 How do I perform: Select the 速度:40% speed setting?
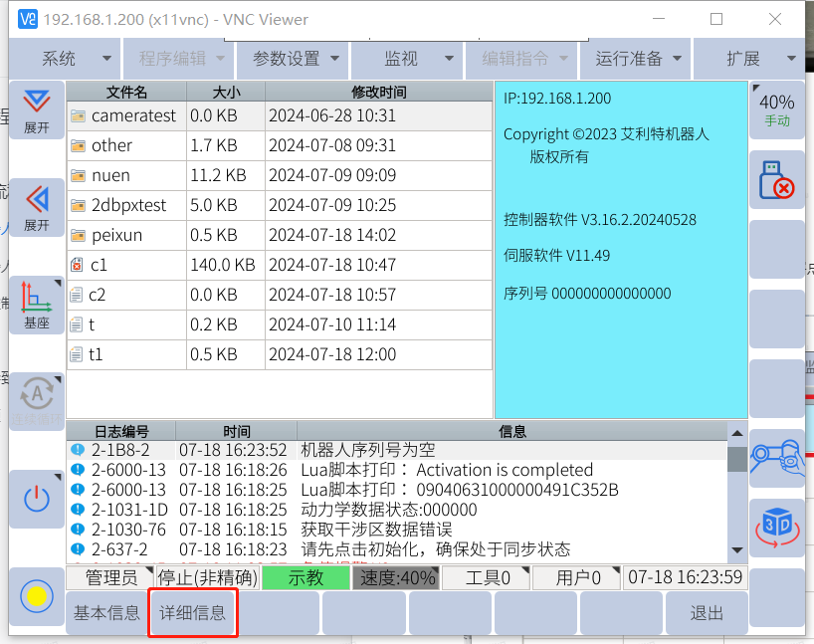pos(395,577)
